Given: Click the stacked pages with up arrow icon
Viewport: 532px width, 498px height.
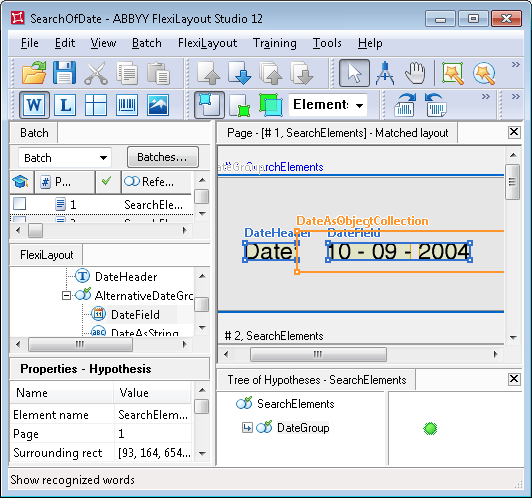Looking at the screenshot, I should 271,73.
